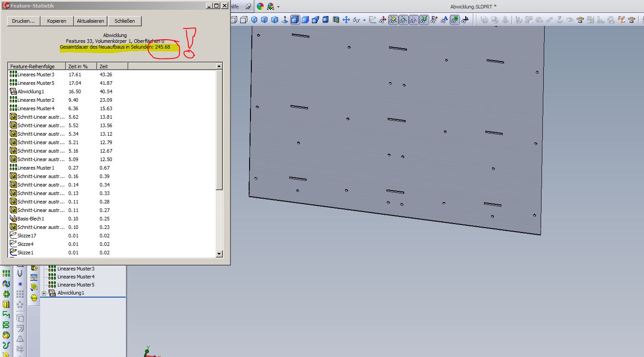This screenshot has height=357, width=644.
Task: Click the wireframe cube display icon
Action: [x=244, y=20]
